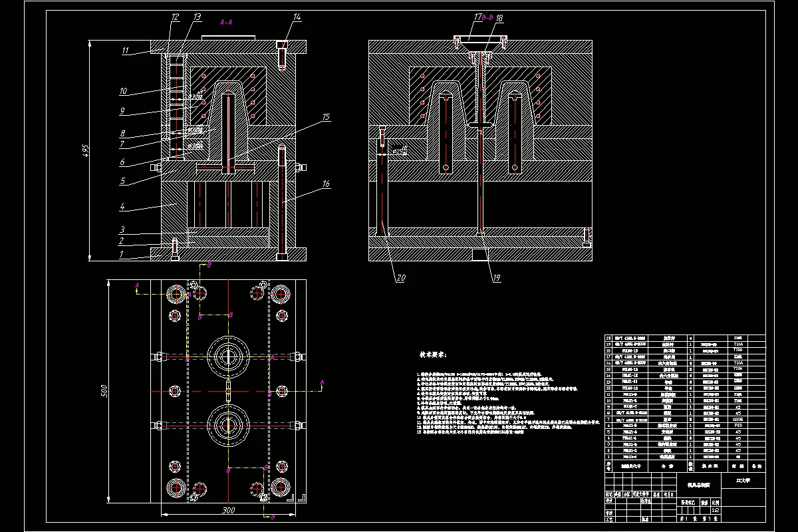Select part callout number 3
This screenshot has width=798, height=532.
[x=121, y=228]
